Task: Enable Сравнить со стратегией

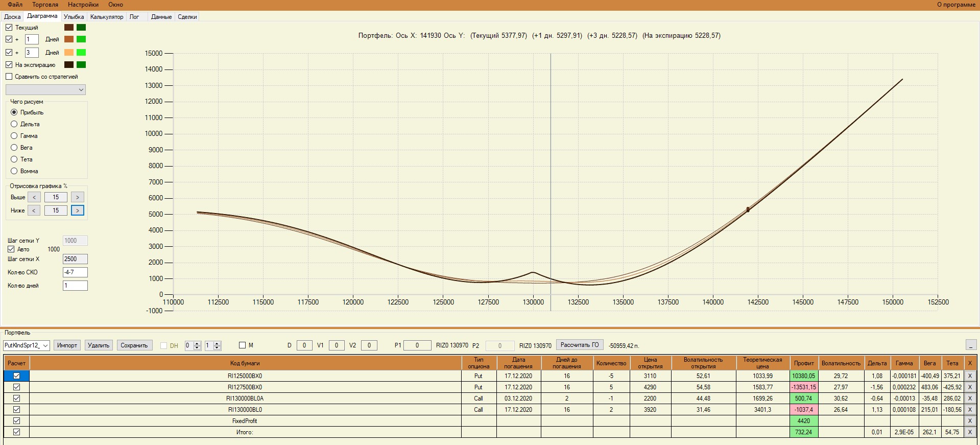Action: point(9,77)
